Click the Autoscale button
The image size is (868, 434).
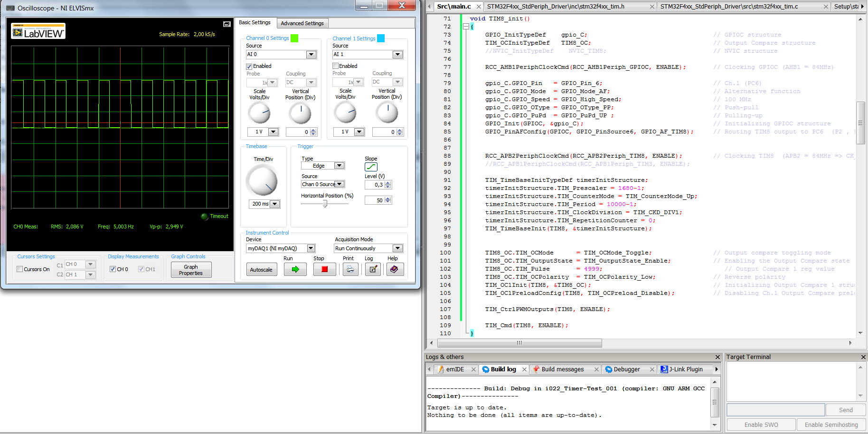click(x=261, y=270)
